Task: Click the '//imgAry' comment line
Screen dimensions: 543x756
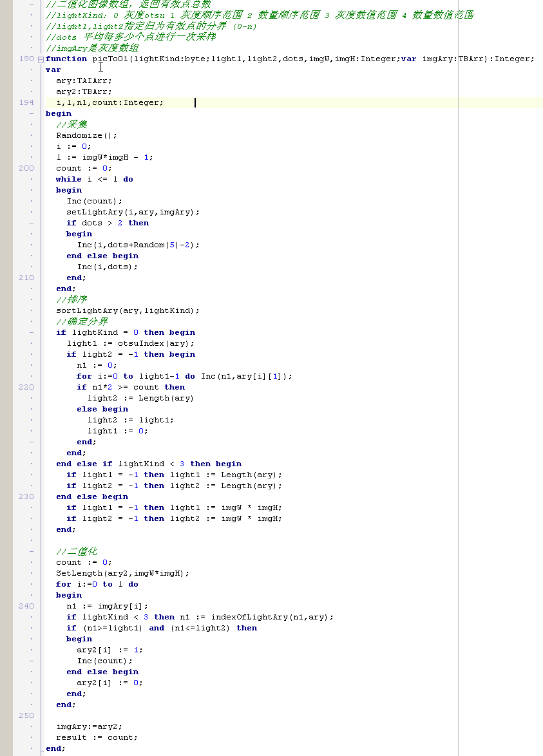Action: (92, 48)
